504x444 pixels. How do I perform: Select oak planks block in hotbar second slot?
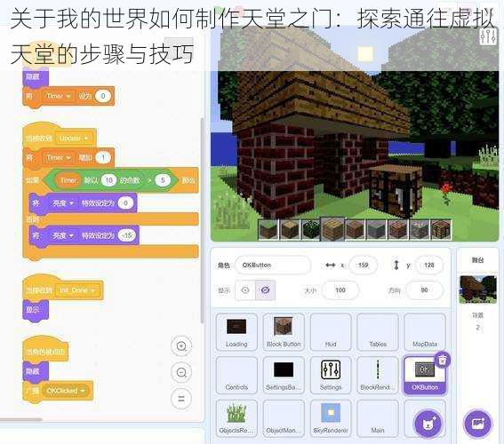(290, 230)
